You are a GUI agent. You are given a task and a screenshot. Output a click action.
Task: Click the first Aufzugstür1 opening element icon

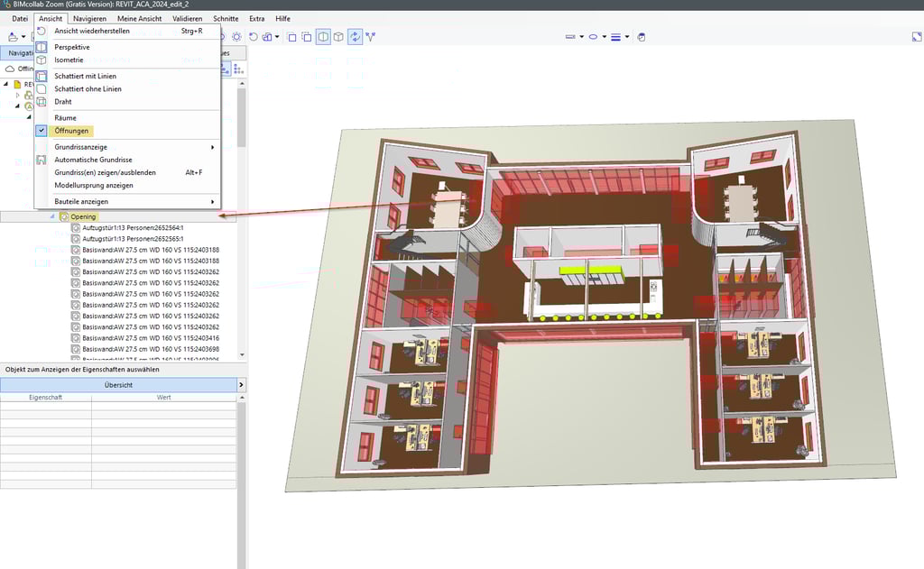click(76, 228)
